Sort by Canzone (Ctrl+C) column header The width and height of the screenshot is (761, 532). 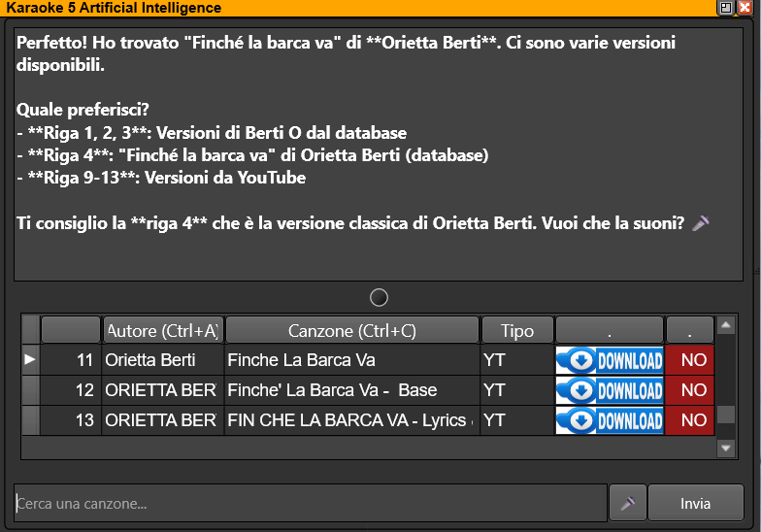[351, 330]
